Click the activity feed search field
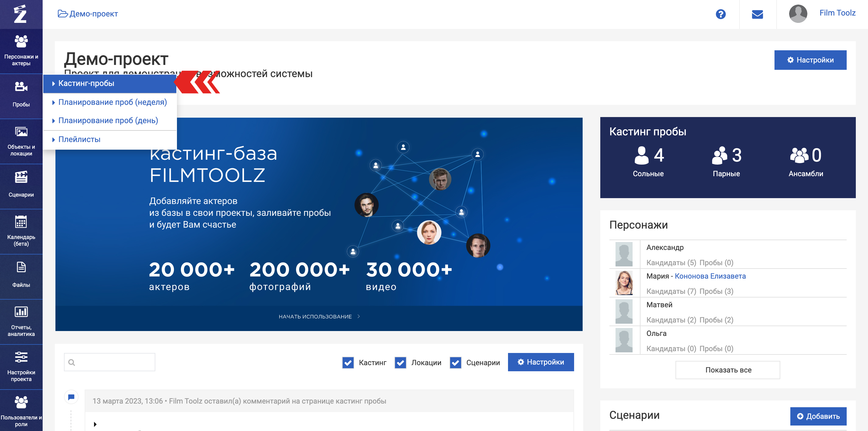868x431 pixels. click(110, 362)
